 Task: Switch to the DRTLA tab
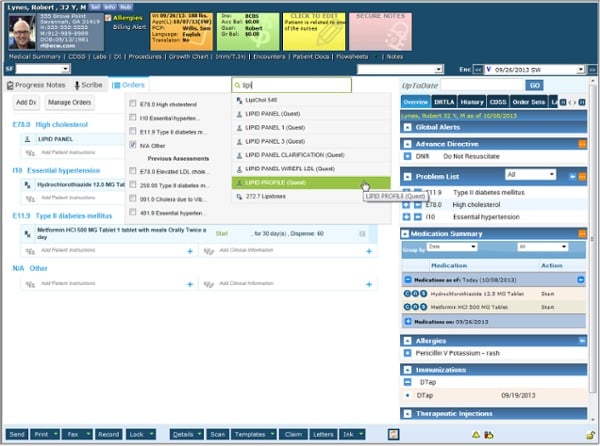coord(444,102)
